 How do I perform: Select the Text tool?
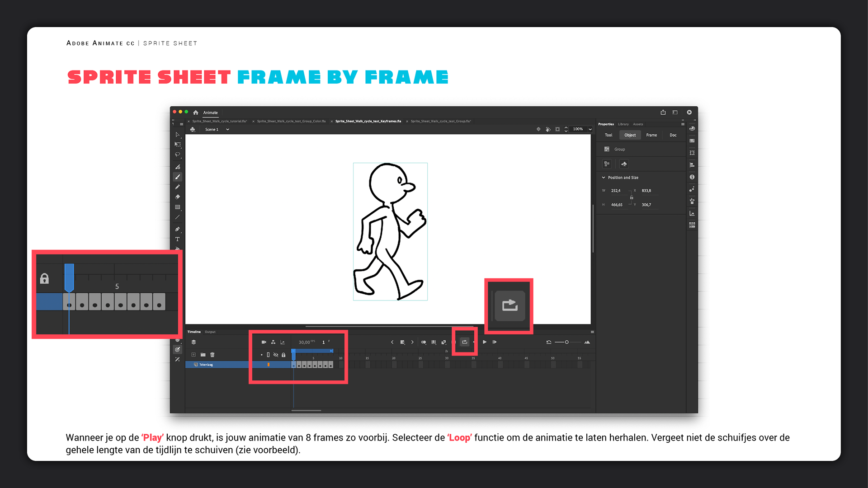click(x=177, y=239)
